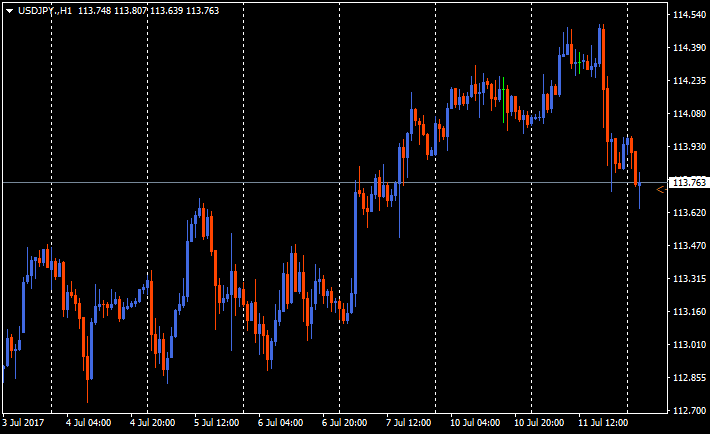Click the 112.700 price scale label
This screenshot has width=710, height=434.
pyautogui.click(x=690, y=411)
